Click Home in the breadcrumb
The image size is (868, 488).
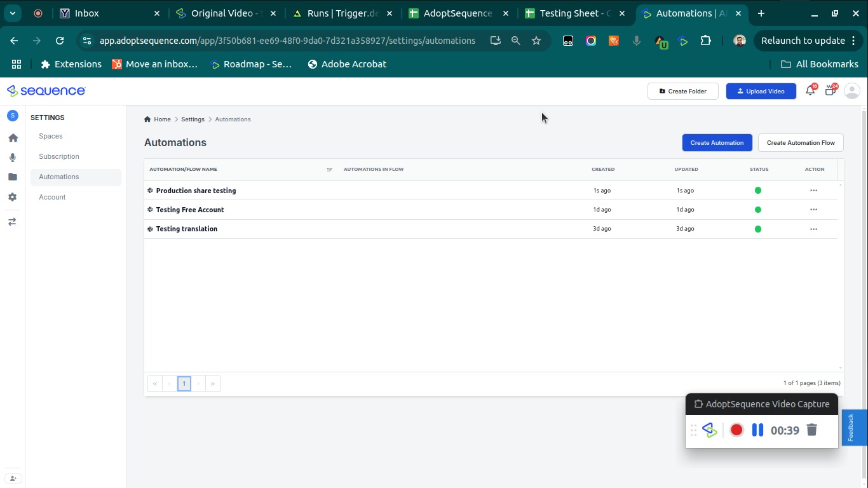(162, 119)
